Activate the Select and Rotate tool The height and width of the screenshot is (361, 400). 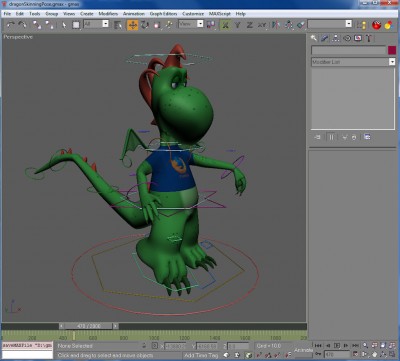(x=145, y=25)
